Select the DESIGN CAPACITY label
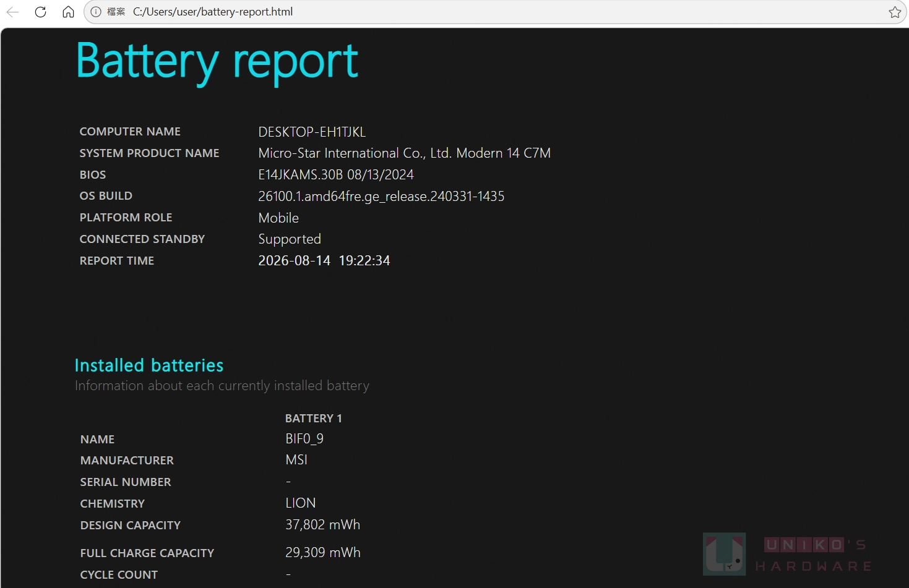 coord(131,526)
